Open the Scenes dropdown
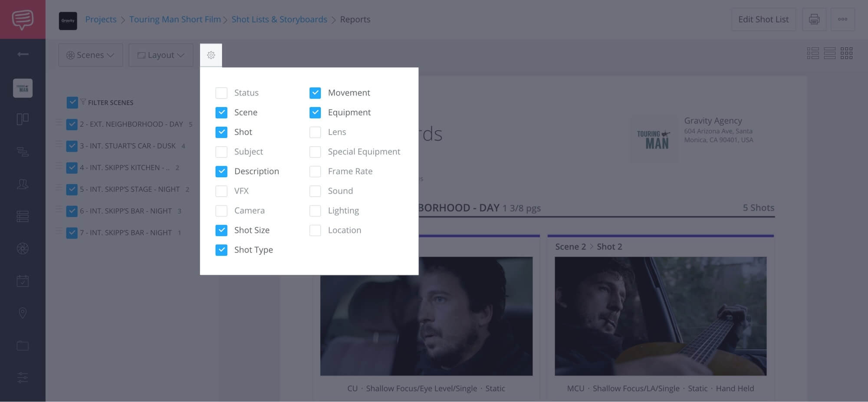 [90, 55]
